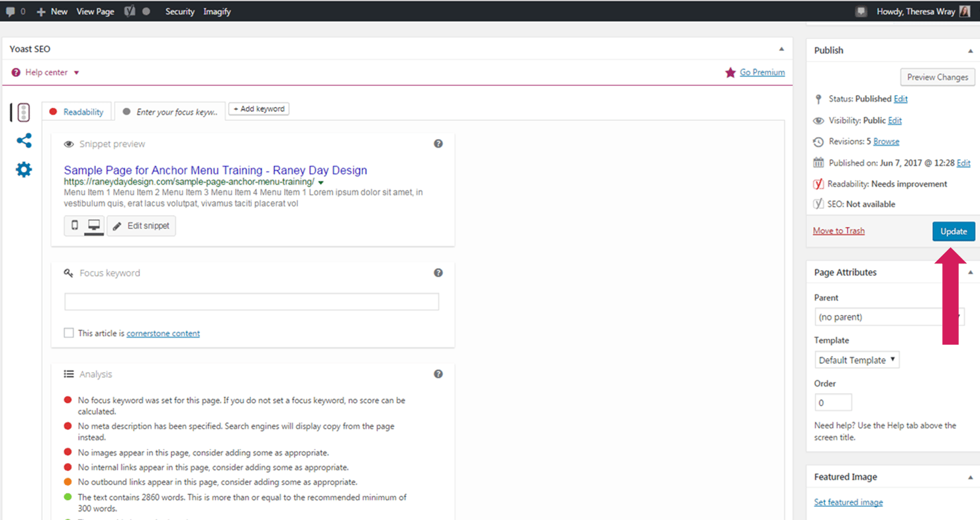The width and height of the screenshot is (980, 520).
Task: Click the Sample Page snippet title
Action: tap(215, 170)
